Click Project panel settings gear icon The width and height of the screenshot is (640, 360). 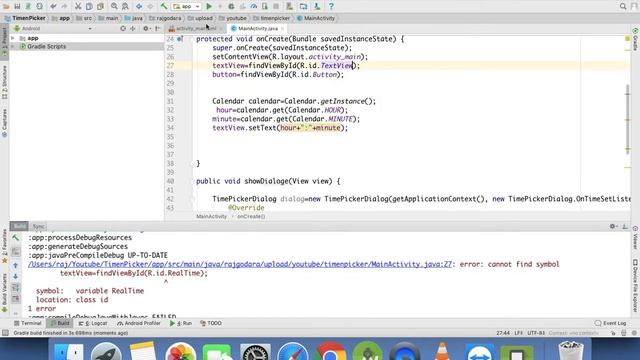pos(146,29)
